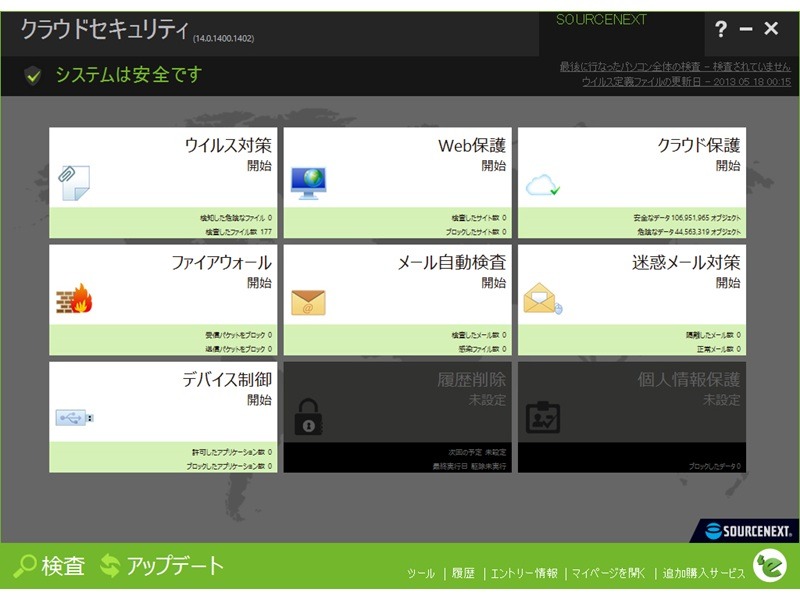
Task: Click the ウイルス定義ファイルの更新日 link
Action: click(x=686, y=81)
